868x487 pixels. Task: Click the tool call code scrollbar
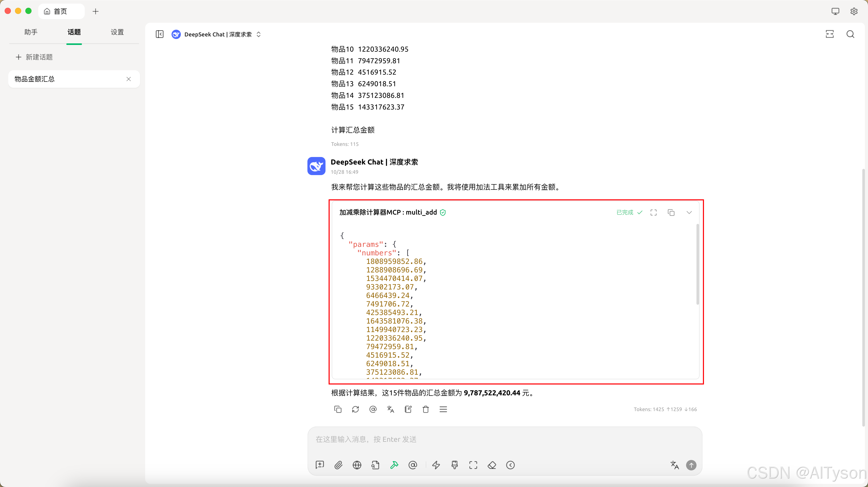698,264
